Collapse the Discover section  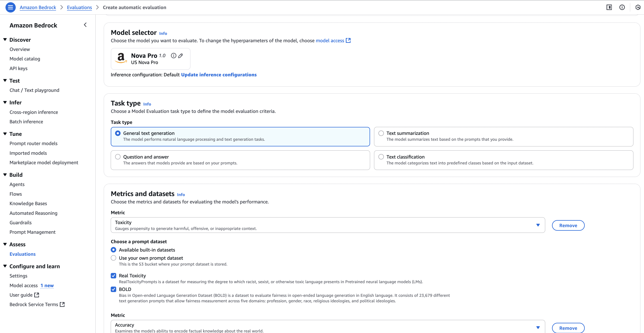[x=5, y=40]
